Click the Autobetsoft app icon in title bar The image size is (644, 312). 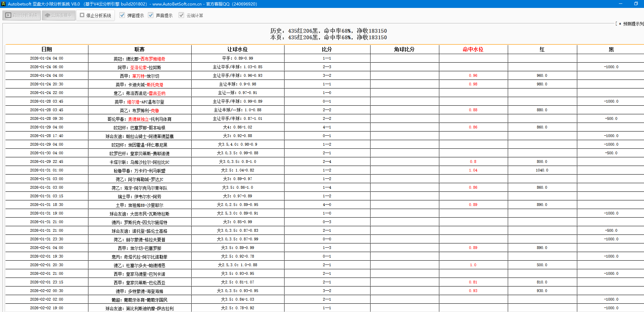(x=3, y=4)
